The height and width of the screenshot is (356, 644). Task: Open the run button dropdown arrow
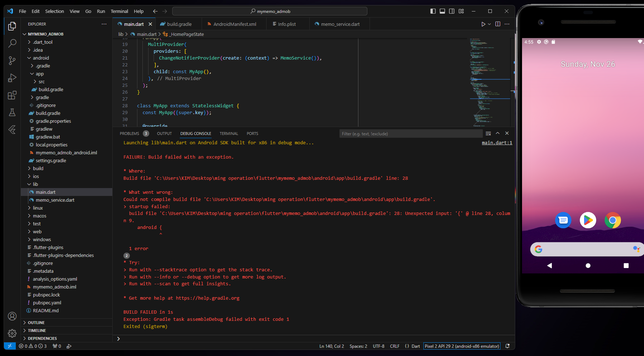pos(489,24)
